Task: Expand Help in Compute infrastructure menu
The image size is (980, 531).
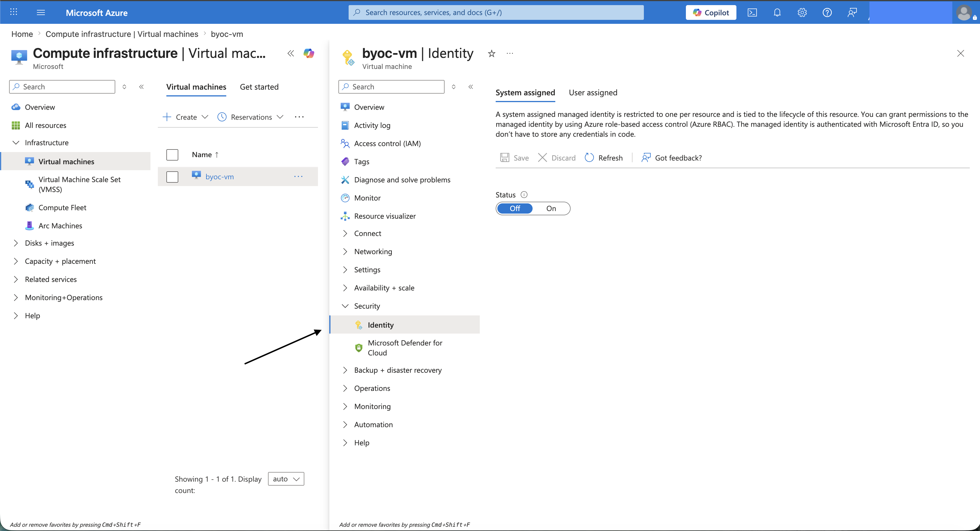Action: click(16, 316)
